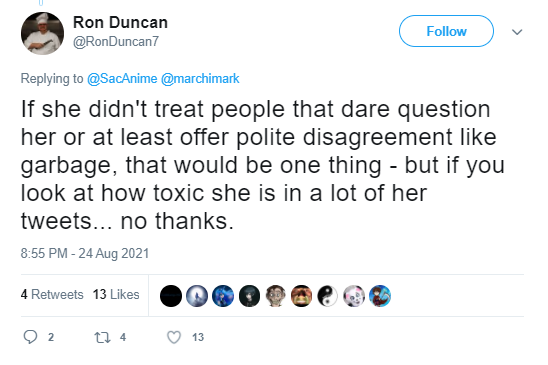The image size is (548, 365).
Task: Click the orange bear liker avatar
Action: [302, 296]
